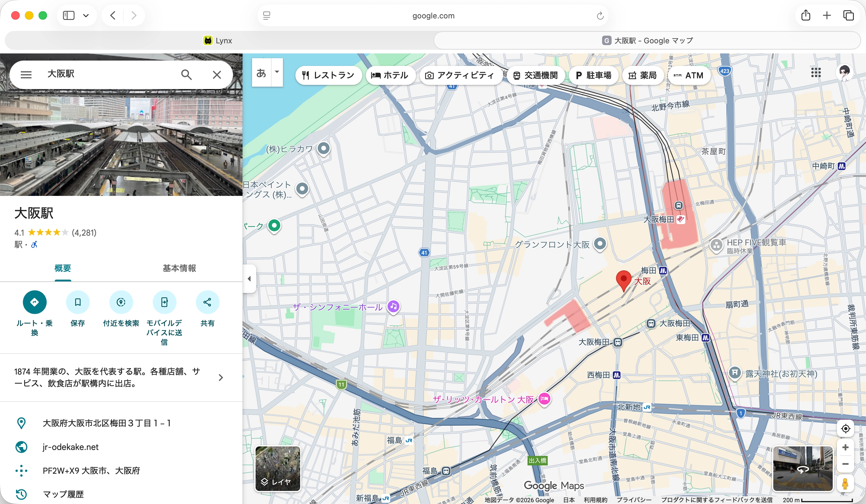
Task: Open the jr-odekake.net website link
Action: [x=70, y=447]
